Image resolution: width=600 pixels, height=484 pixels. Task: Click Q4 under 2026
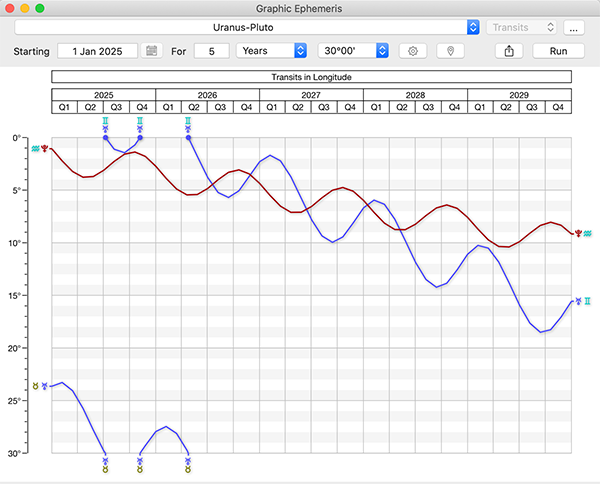pos(246,107)
